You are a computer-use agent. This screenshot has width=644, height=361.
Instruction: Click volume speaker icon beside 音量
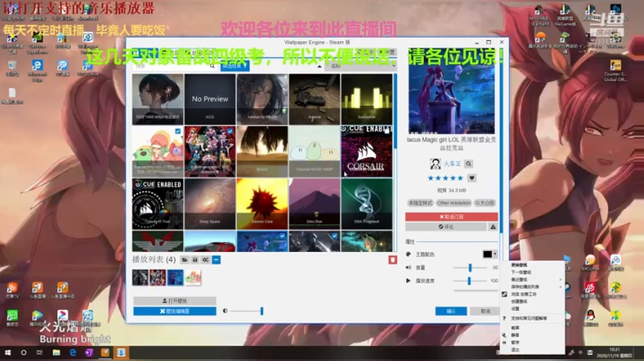[408, 267]
